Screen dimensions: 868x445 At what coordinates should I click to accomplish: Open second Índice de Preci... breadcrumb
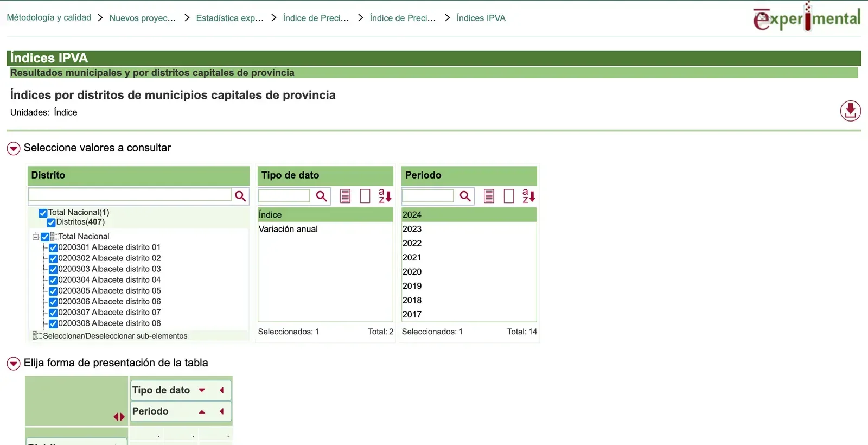point(403,18)
